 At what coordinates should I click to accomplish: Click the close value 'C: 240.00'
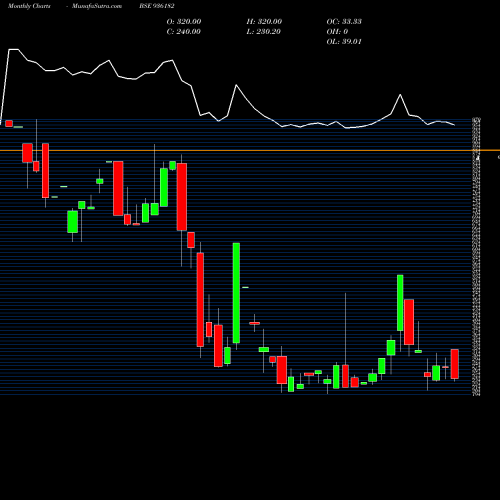click(x=184, y=31)
